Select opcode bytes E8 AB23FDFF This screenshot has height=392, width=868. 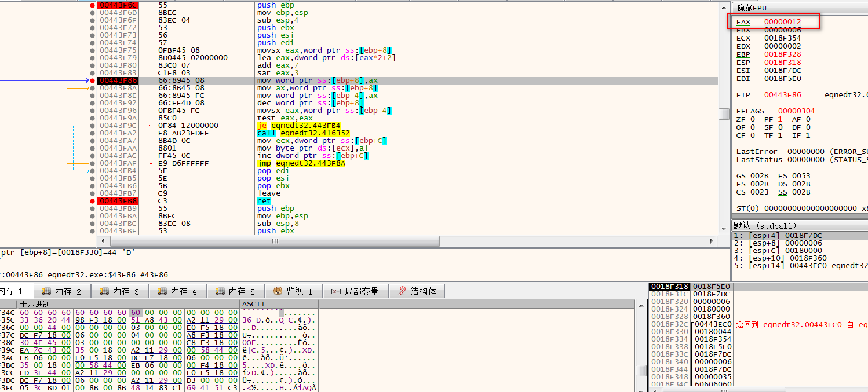(183, 133)
